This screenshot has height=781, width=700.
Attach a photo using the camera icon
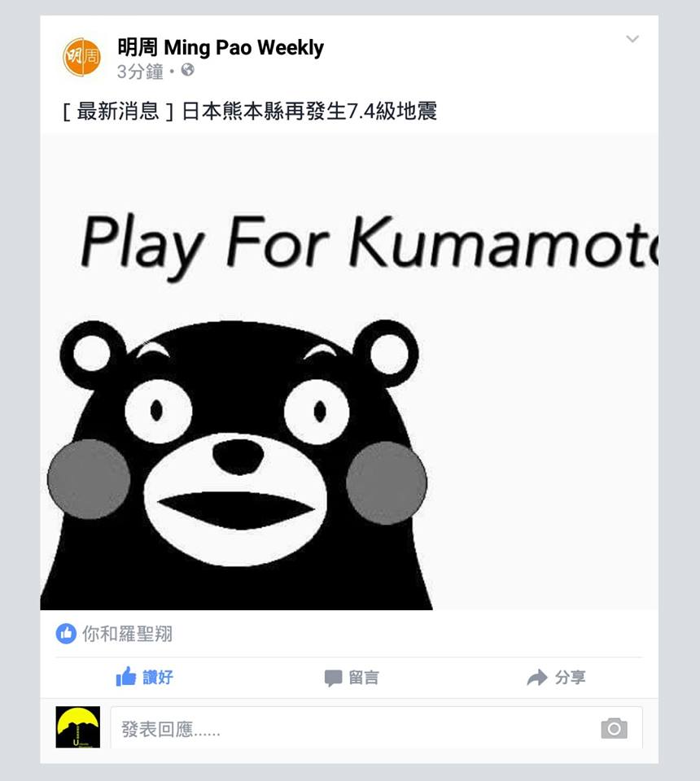(x=614, y=728)
